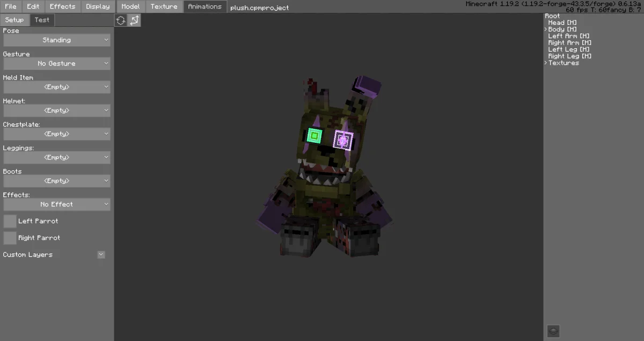644x341 pixels.
Task: Click the reset camera view icon
Action: (x=121, y=20)
